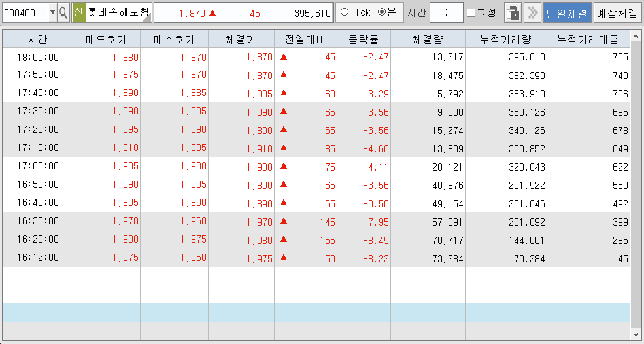
Task: Click the 누적거래량 column header
Action: 505,39
